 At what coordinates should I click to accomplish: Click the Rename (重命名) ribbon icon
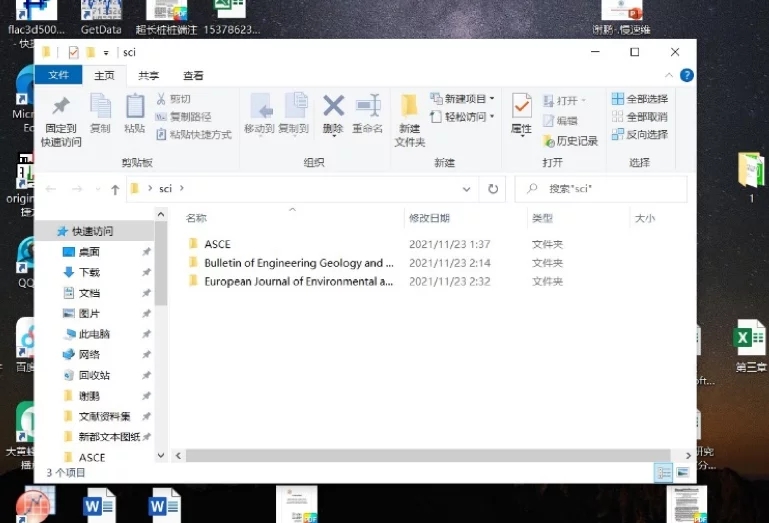(367, 114)
